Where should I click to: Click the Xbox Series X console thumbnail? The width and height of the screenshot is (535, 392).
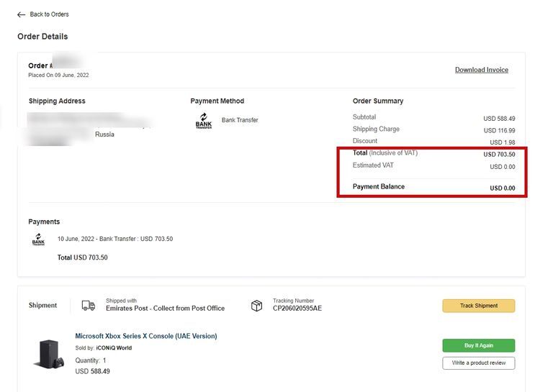click(x=50, y=353)
